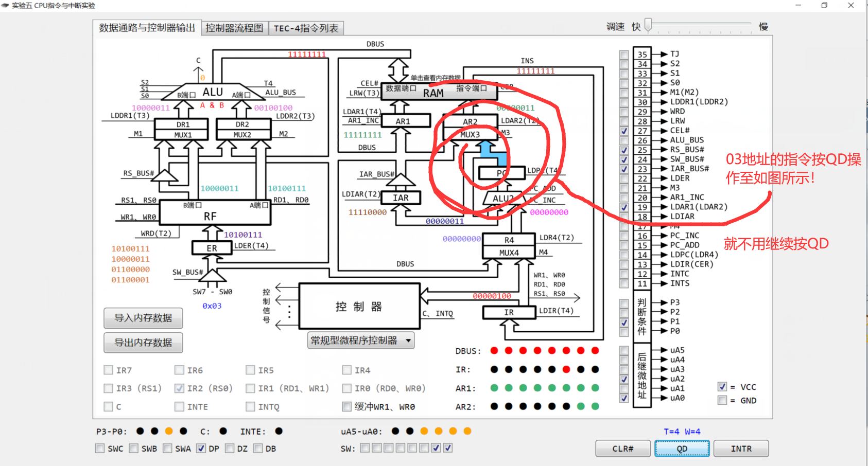Toggle the IR7 checkbox
The width and height of the screenshot is (868, 466).
pyautogui.click(x=109, y=370)
